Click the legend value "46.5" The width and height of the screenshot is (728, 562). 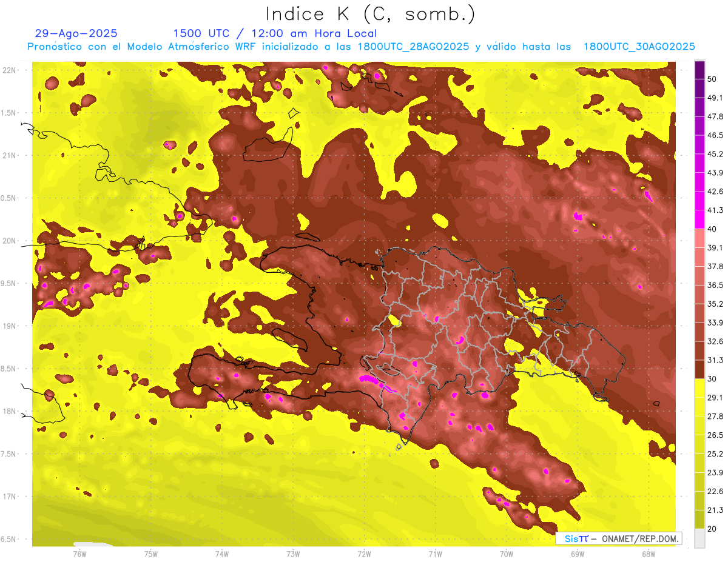point(715,135)
